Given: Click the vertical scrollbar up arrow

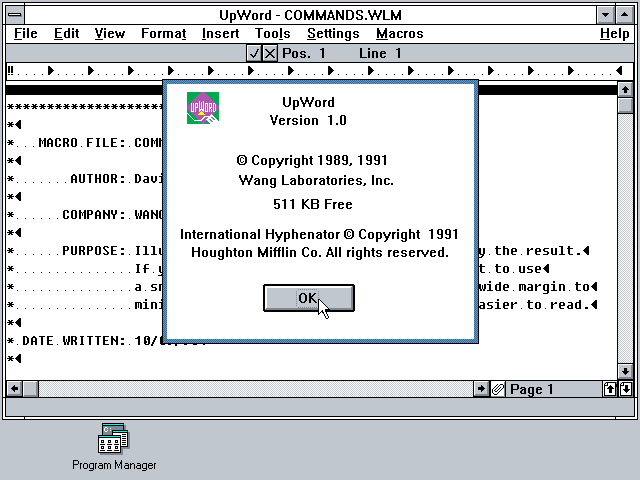Looking at the screenshot, I should pos(625,89).
